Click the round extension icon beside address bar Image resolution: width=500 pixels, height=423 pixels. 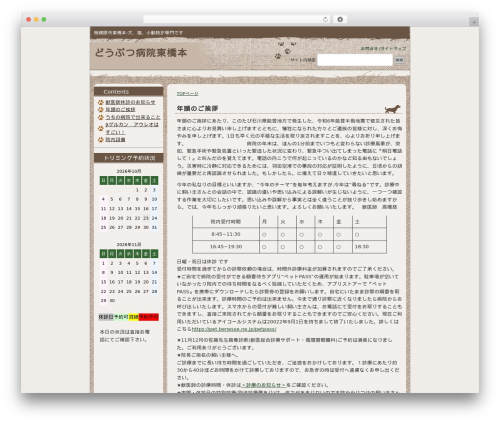click(x=340, y=19)
